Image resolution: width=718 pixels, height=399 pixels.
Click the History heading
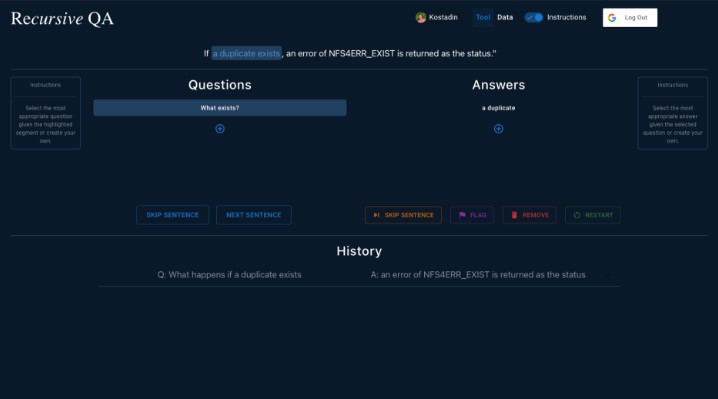coord(359,251)
